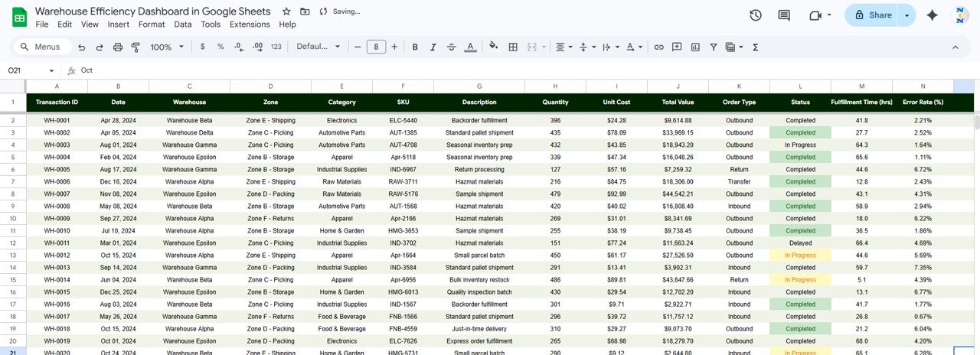Decrease decimal places in the number format
The image size is (980, 355).
239,47
